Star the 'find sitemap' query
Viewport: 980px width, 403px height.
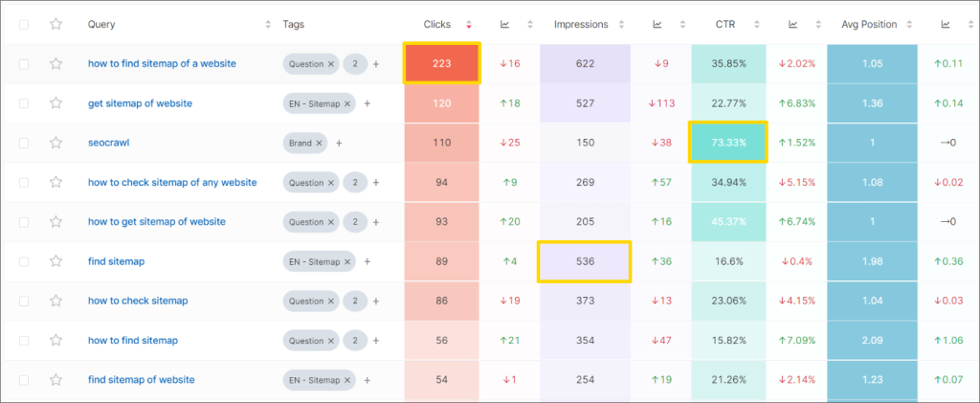coord(56,261)
